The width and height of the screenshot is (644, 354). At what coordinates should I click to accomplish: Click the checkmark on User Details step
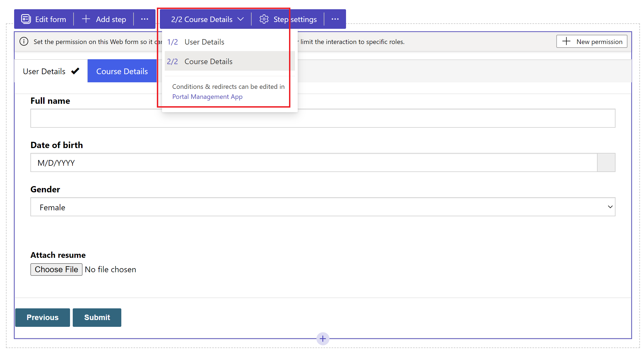(75, 71)
